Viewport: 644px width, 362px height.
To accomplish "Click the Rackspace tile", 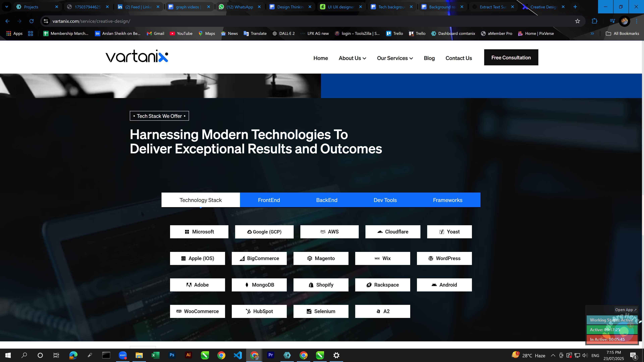I will pos(383,285).
